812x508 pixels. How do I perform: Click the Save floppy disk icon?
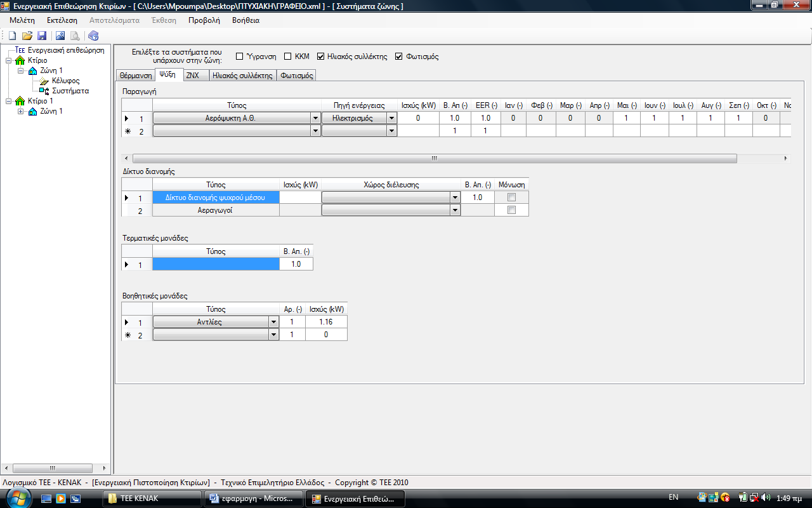[42, 36]
